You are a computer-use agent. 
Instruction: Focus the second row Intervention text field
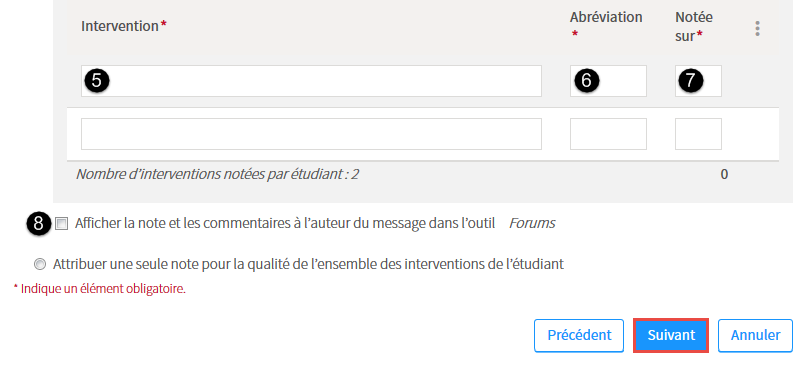(x=311, y=134)
